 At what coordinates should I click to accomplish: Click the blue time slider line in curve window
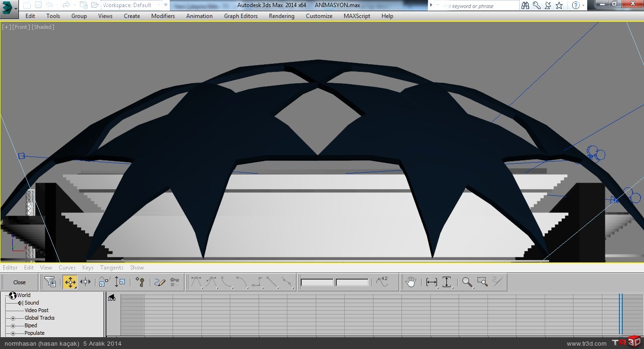[621, 314]
